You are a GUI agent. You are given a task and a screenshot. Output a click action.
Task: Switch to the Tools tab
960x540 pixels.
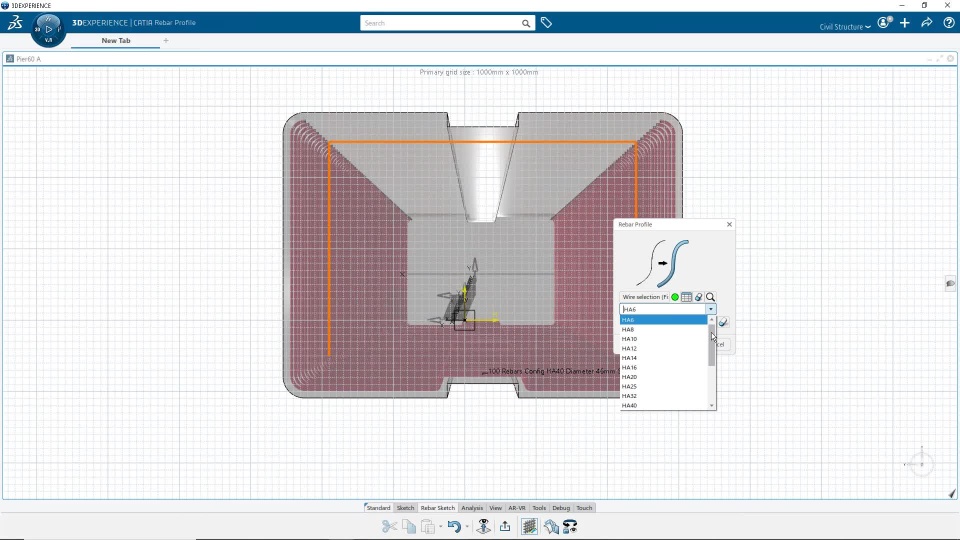tap(539, 508)
